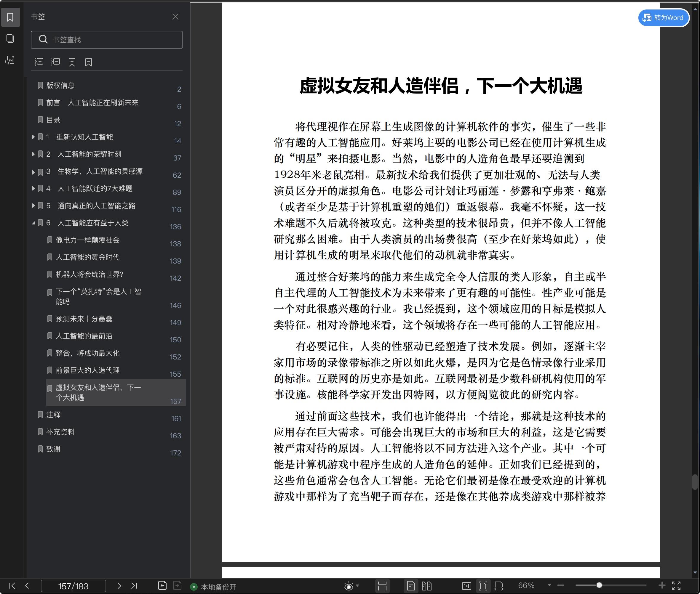Click the delete bookmark icon

click(x=88, y=62)
